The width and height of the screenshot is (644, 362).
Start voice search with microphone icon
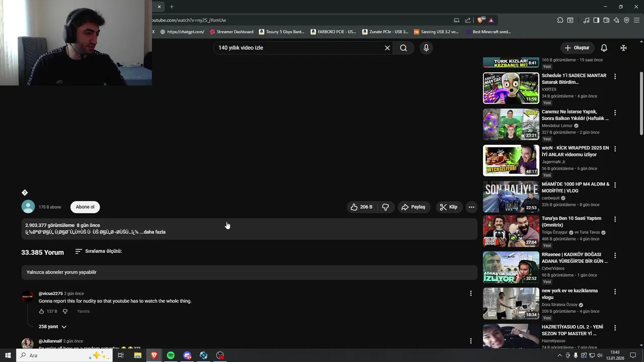point(426,48)
